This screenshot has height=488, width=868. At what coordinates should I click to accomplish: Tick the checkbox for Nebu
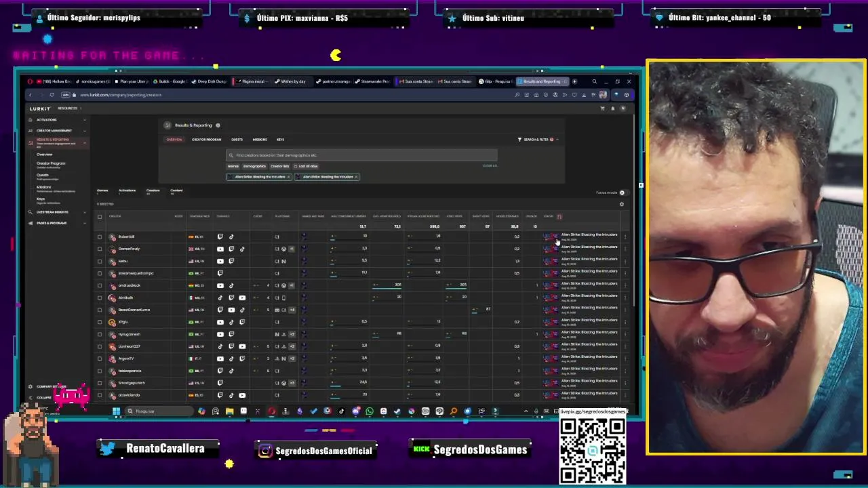coord(100,261)
